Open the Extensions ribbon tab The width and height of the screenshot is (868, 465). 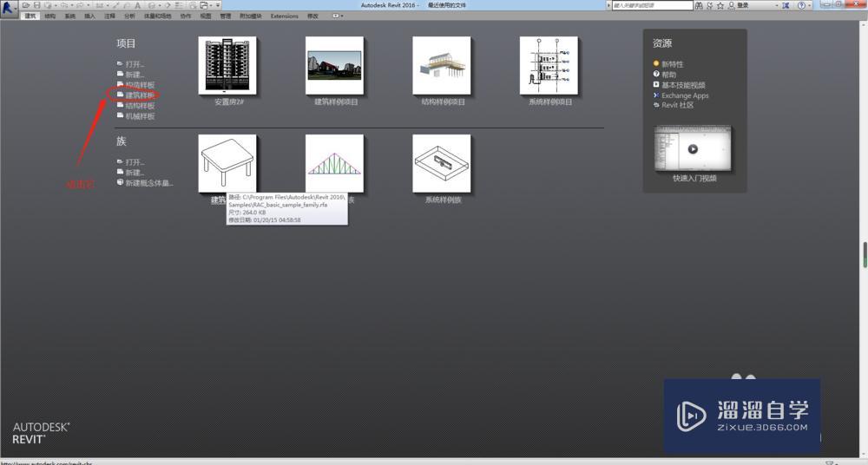284,16
